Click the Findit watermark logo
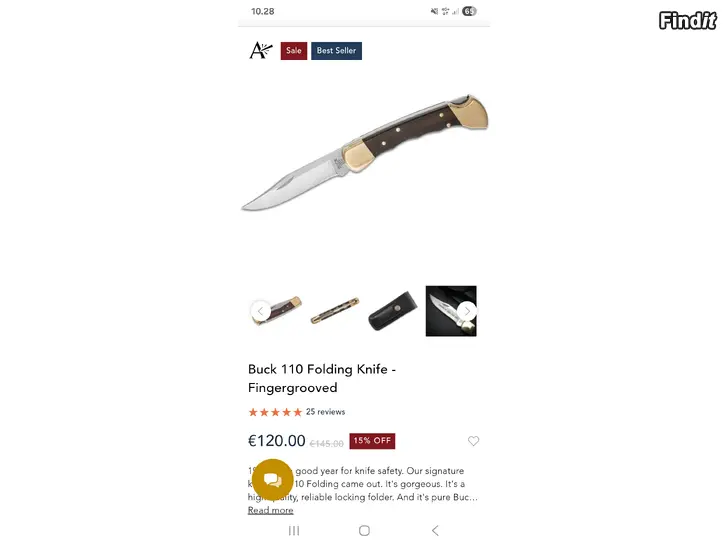This screenshot has width=728, height=546. tap(688, 20)
